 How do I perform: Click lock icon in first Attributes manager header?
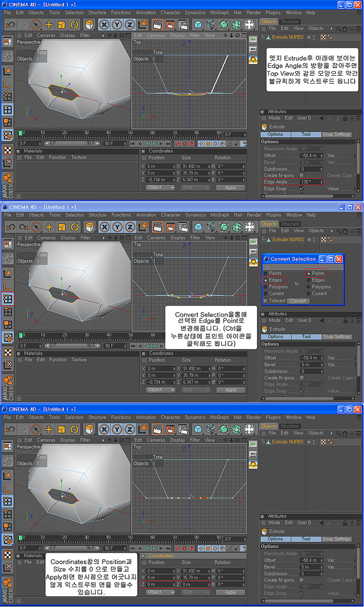point(345,118)
